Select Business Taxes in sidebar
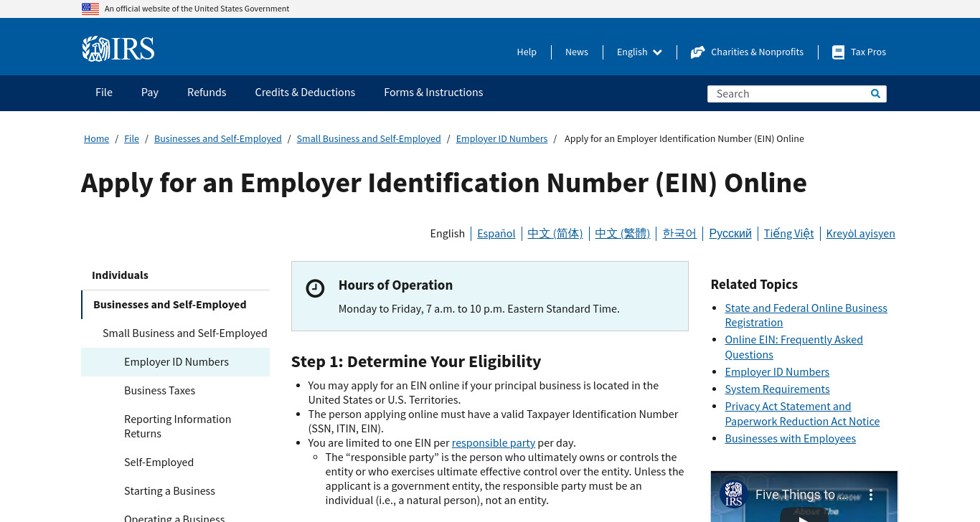The image size is (980, 522). coord(160,391)
